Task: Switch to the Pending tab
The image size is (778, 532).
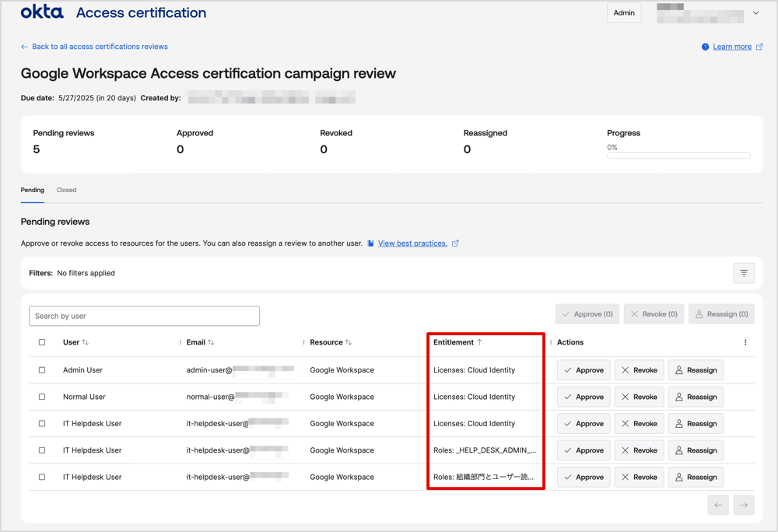Action: pos(32,190)
